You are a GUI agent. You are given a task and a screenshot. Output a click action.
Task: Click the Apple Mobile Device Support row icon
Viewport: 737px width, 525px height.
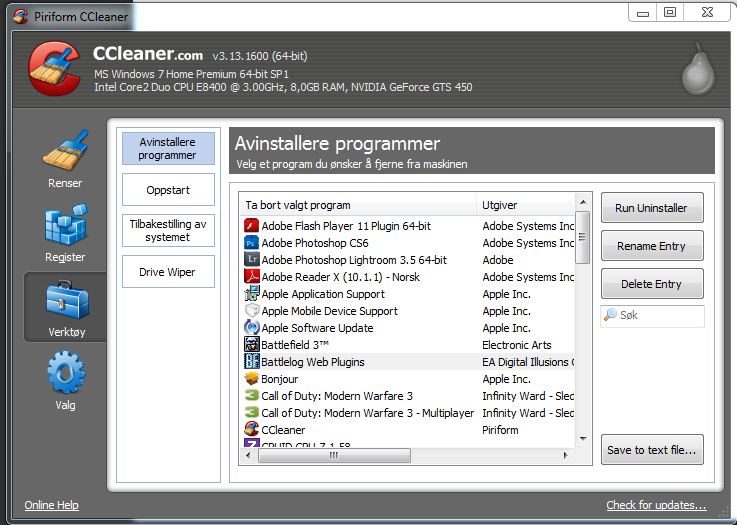tap(251, 311)
